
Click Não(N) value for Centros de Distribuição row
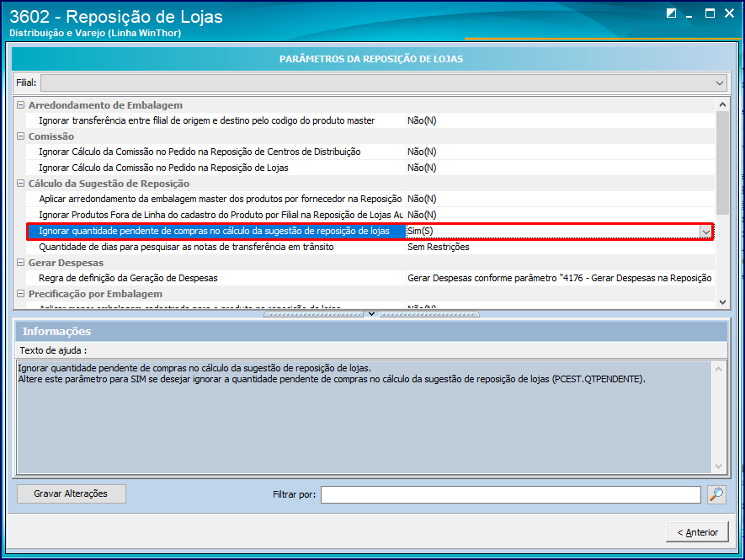(422, 152)
